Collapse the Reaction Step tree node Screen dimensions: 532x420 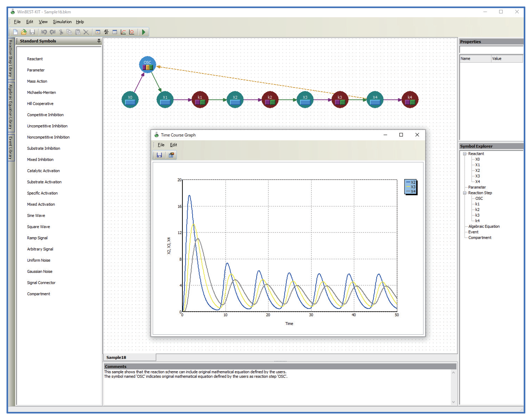[x=465, y=193]
